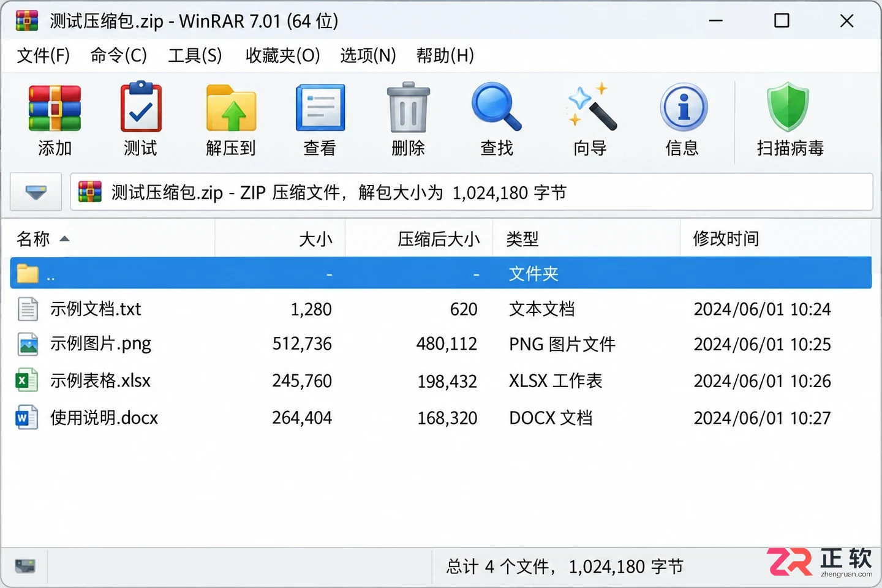The image size is (882, 588).
Task: Click type cell PNG 图片文件
Action: 562,344
